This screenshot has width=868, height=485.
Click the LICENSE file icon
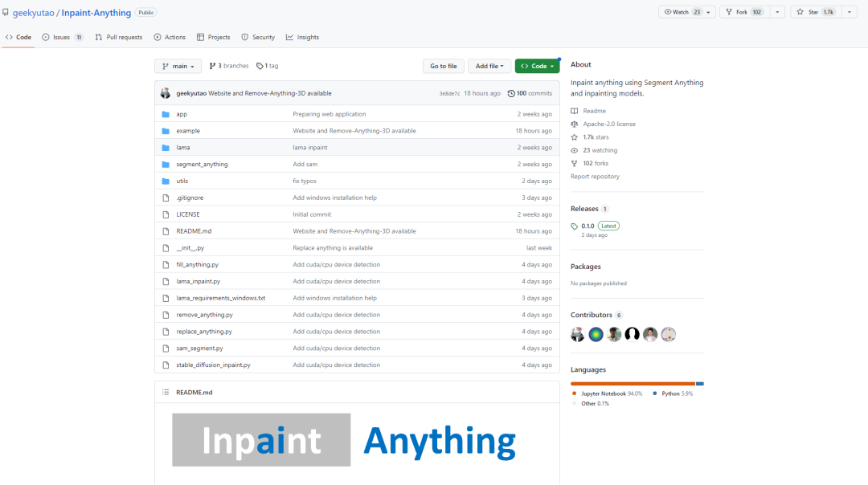click(166, 214)
